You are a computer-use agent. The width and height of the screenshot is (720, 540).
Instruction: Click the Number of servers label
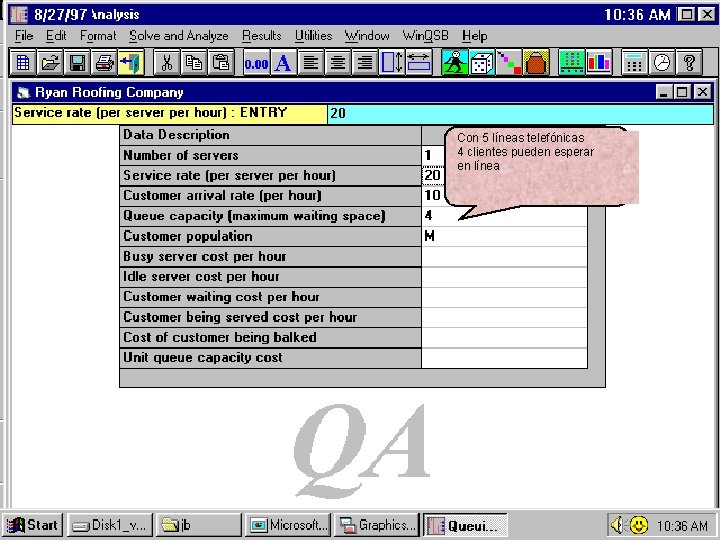270,155
